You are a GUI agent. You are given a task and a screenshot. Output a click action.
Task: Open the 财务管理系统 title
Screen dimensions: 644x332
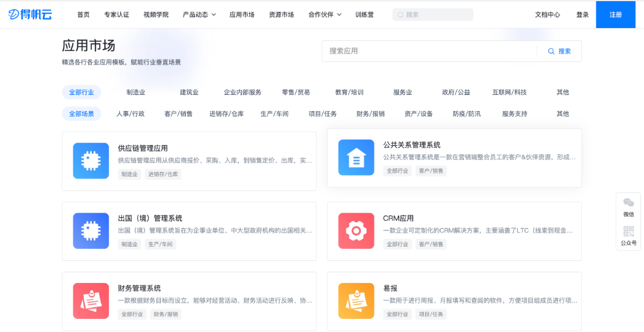[x=139, y=288]
